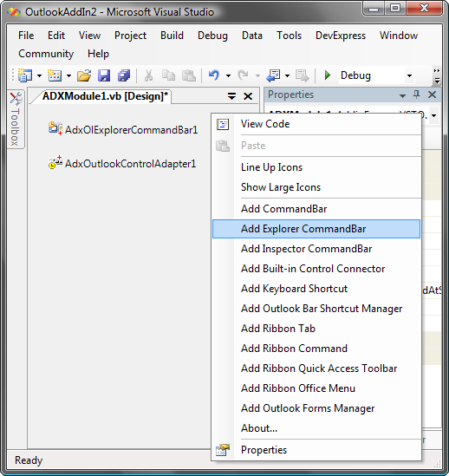Choose Line Up Icons from the context menu
The height and width of the screenshot is (476, 449).
tap(316, 167)
